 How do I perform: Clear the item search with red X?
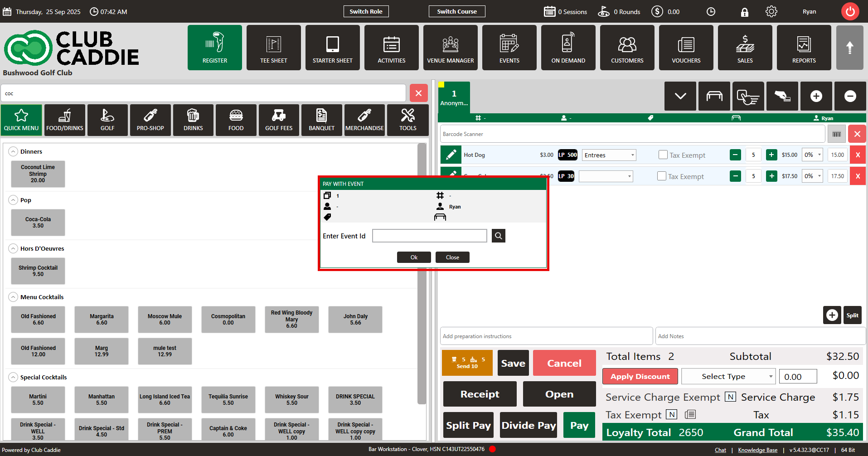pos(418,93)
